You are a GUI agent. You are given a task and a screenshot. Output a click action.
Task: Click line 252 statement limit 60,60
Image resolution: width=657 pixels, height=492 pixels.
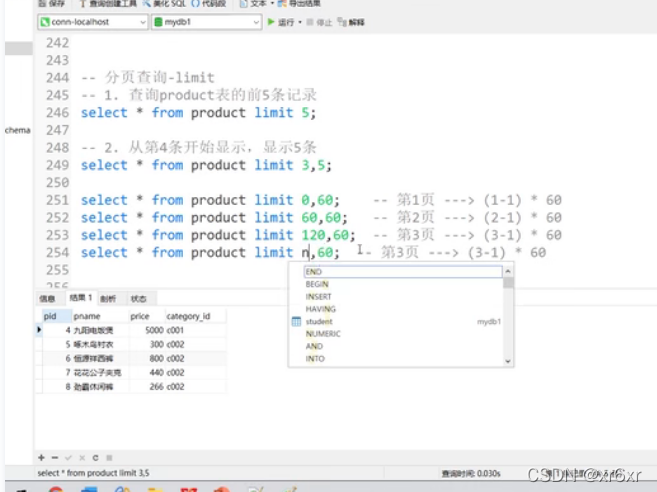214,218
